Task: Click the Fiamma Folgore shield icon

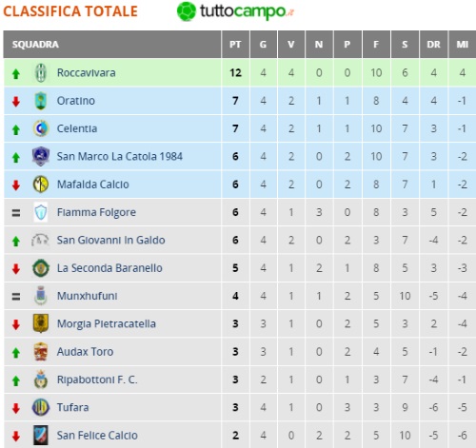Action: 41,212
